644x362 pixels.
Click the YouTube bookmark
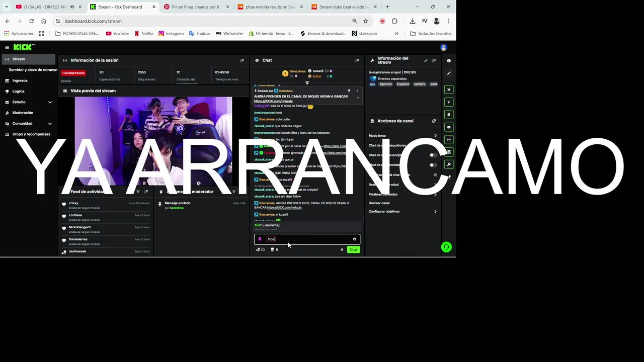(117, 33)
